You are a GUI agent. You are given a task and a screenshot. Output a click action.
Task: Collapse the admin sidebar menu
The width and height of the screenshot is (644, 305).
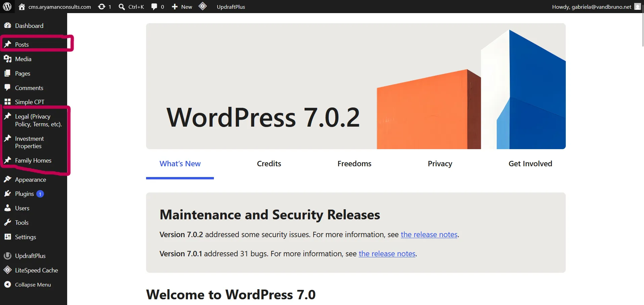coord(34,285)
